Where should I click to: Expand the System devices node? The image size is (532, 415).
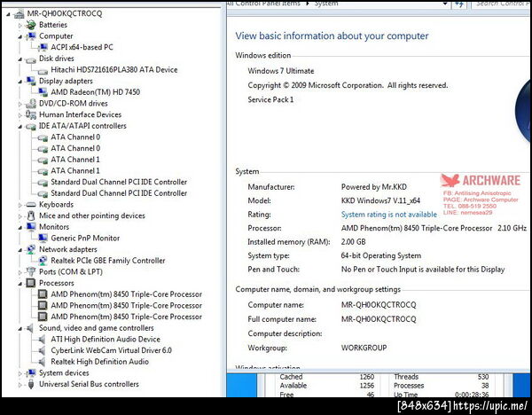(x=20, y=373)
